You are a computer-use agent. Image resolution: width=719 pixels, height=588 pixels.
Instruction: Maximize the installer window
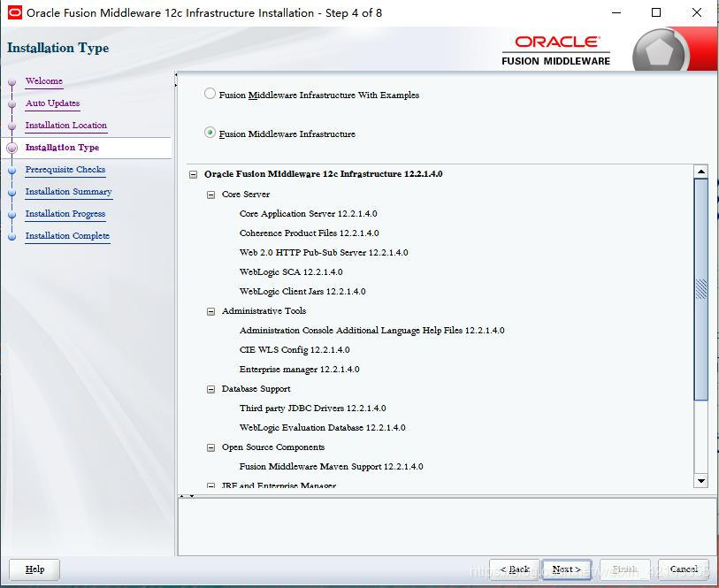pos(656,13)
